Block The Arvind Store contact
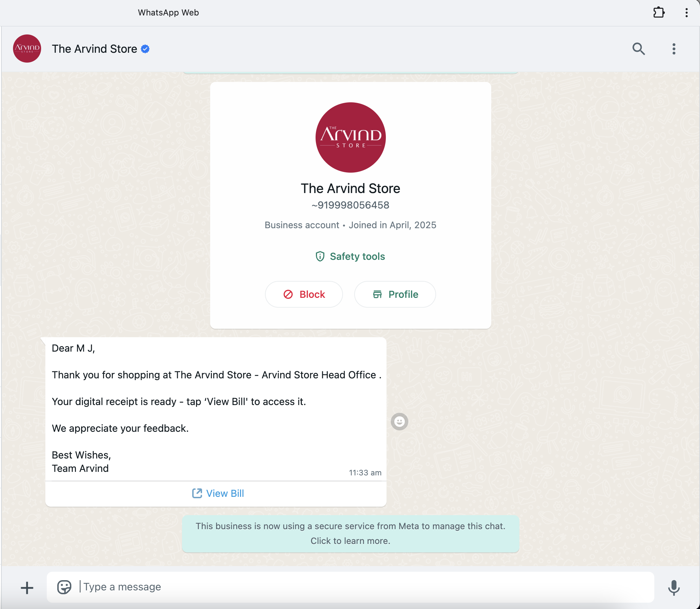700x609 pixels. [x=304, y=294]
